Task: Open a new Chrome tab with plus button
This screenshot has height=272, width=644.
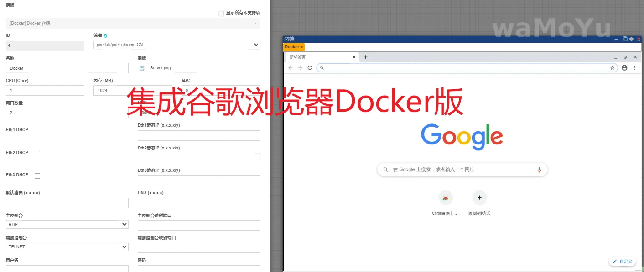Action: tap(365, 57)
